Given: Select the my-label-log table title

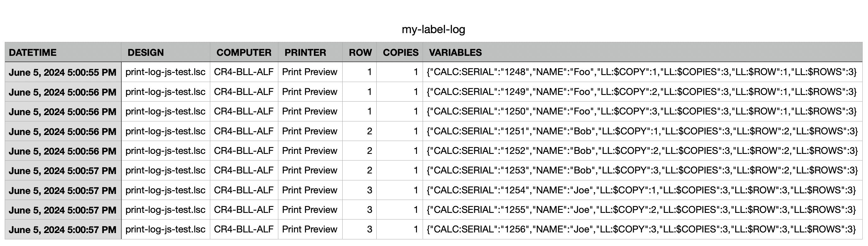Looking at the screenshot, I should pyautogui.click(x=433, y=29).
